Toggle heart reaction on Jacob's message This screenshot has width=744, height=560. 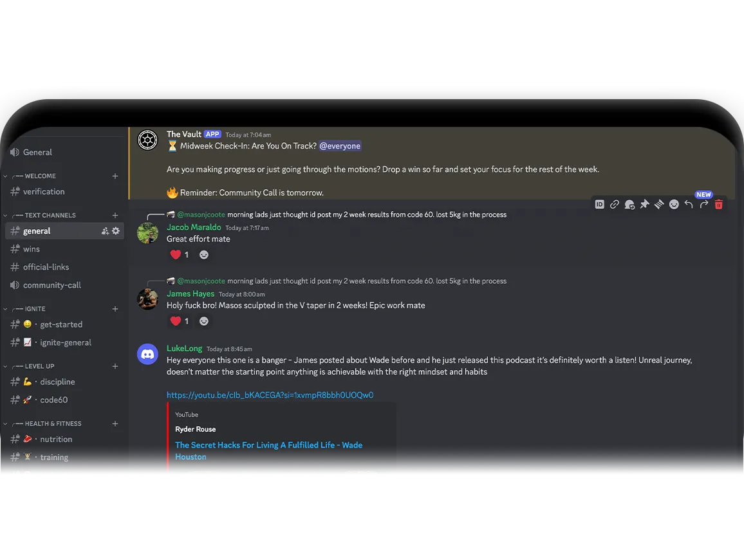point(180,255)
